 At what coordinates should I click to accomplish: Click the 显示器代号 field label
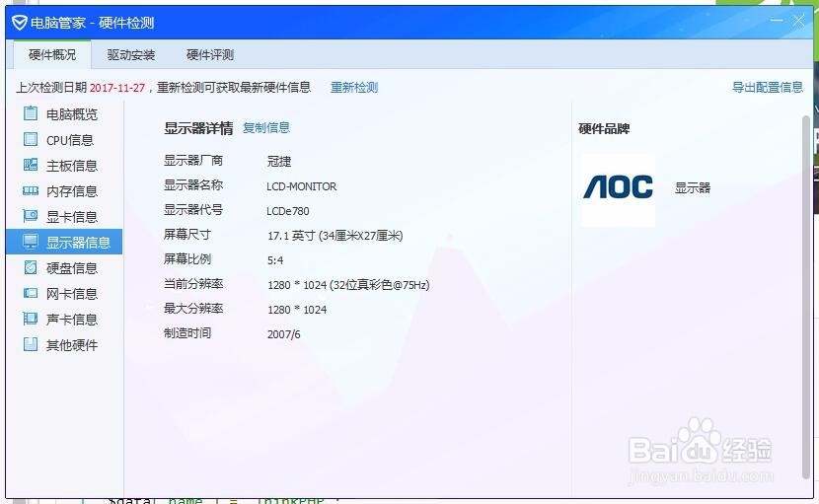point(193,209)
